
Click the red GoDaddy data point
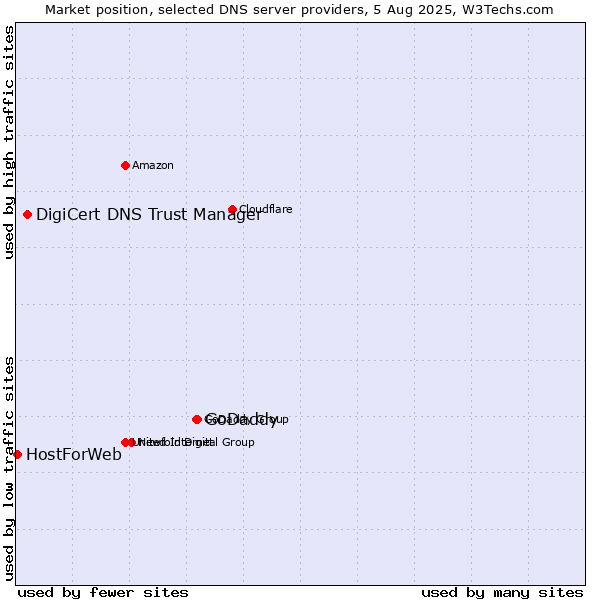pos(197,419)
